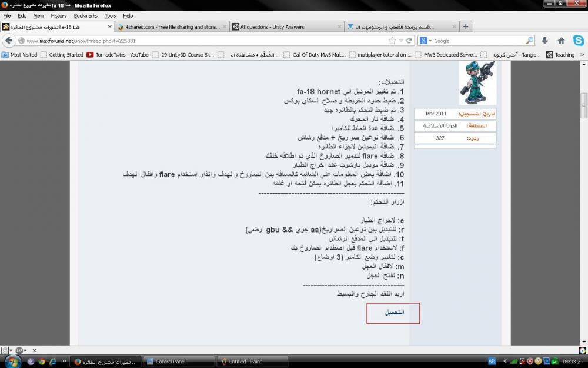
Task: Open 29-Unity3D Course bookmark
Action: [183, 54]
